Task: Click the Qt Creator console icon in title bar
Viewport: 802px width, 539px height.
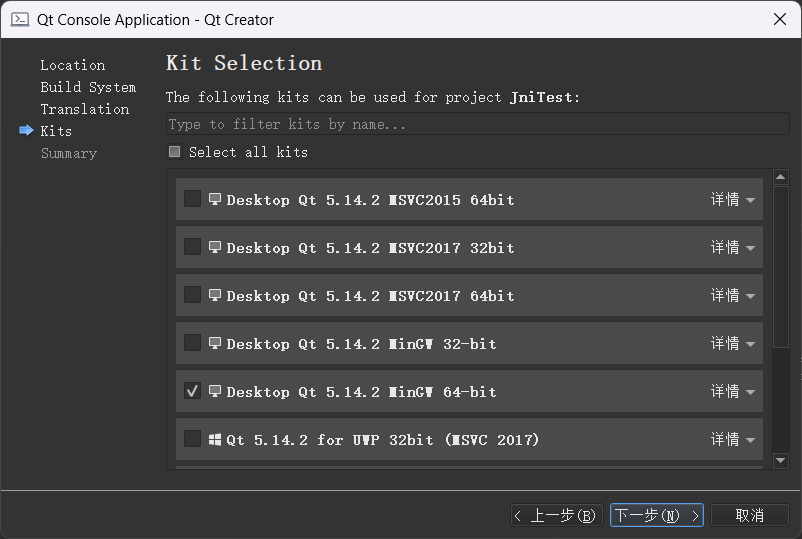Action: pyautogui.click(x=20, y=19)
